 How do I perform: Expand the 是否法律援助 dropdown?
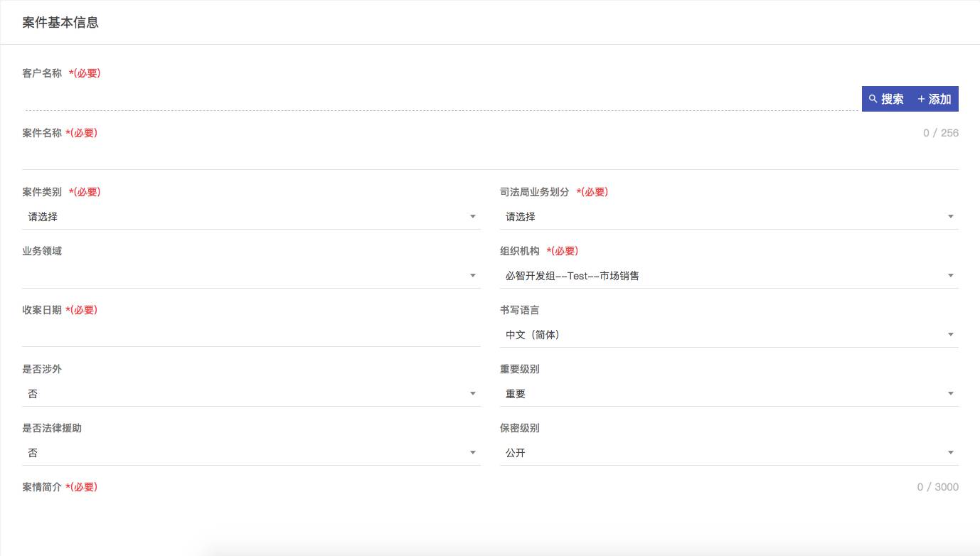tap(250, 453)
